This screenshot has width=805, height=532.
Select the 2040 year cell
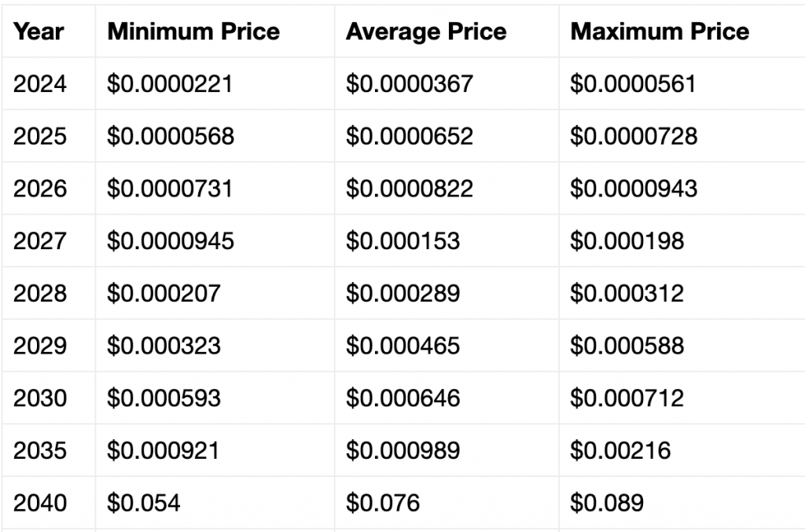tap(40, 502)
